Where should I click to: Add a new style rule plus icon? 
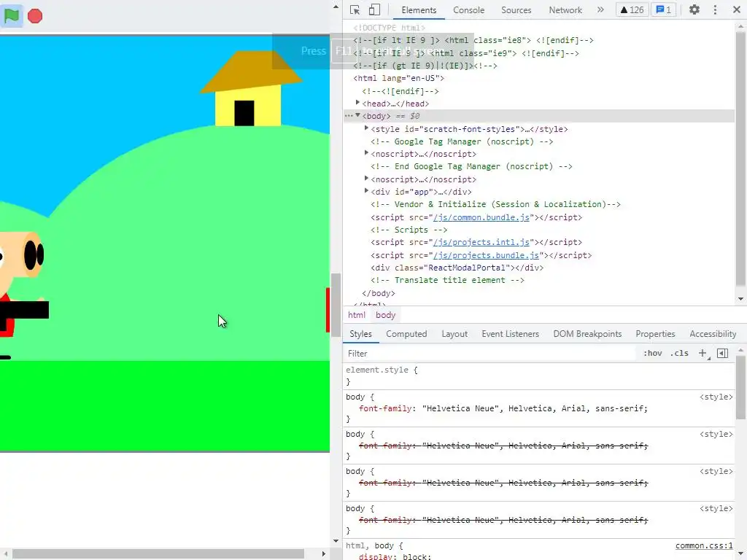[703, 353]
